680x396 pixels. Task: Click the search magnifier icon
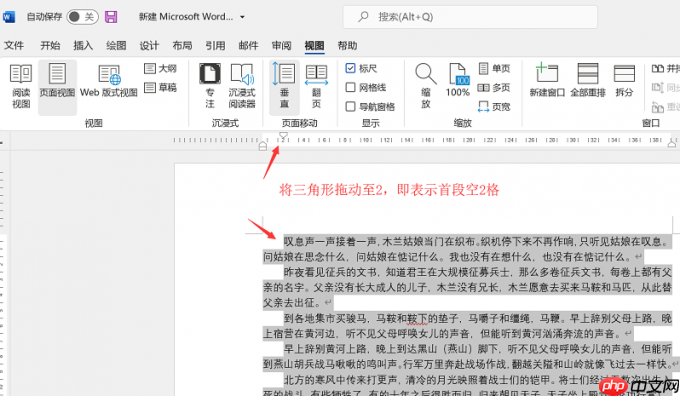[363, 17]
